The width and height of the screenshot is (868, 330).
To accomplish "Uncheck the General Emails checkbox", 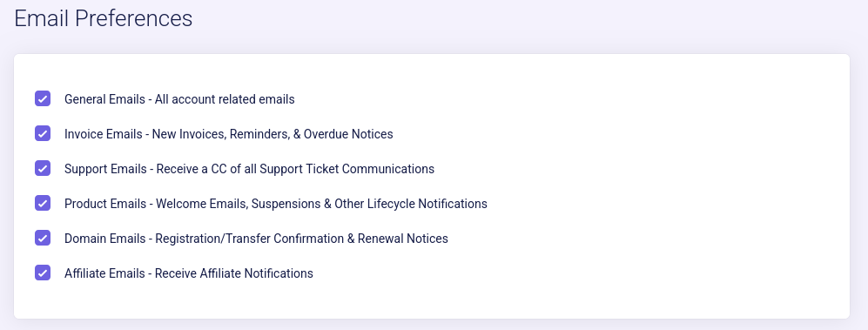I will tap(43, 98).
